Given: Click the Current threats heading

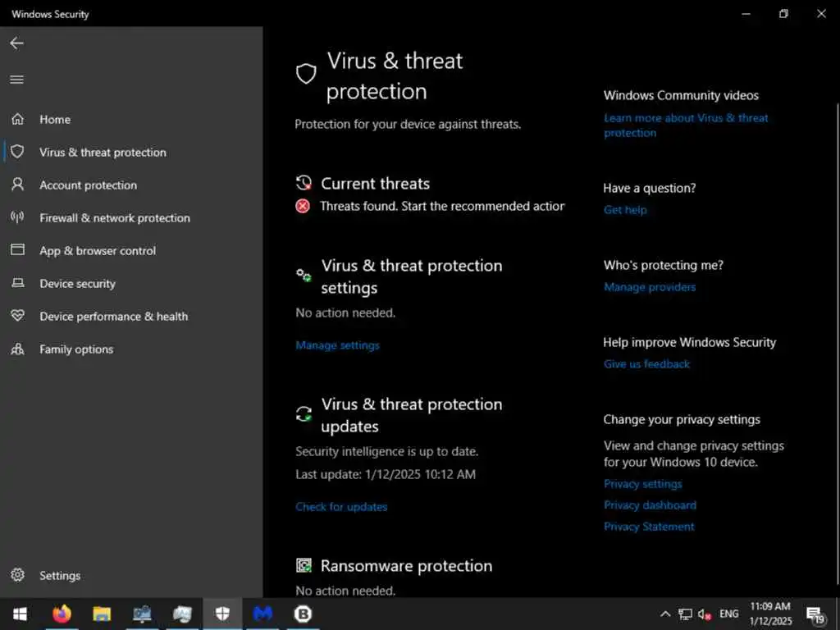Looking at the screenshot, I should (x=375, y=184).
